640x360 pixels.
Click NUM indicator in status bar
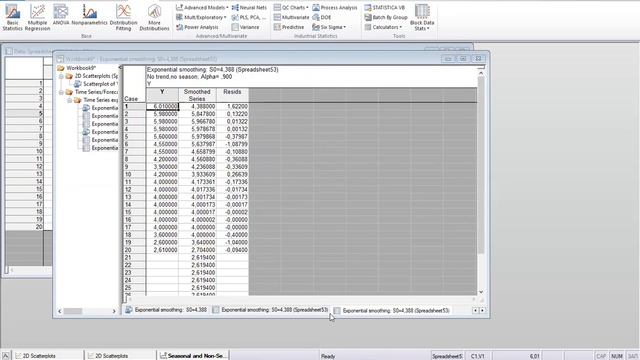coord(617,356)
